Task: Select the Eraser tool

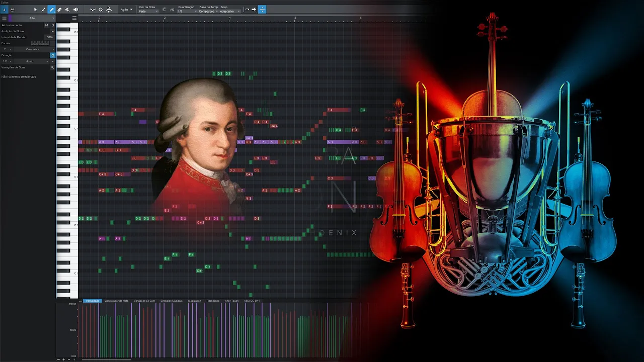Action: [x=59, y=10]
